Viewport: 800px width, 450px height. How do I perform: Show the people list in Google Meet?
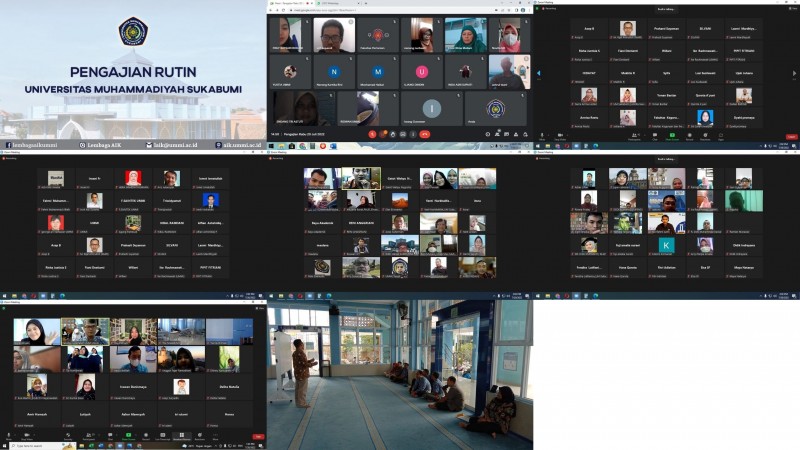497,134
